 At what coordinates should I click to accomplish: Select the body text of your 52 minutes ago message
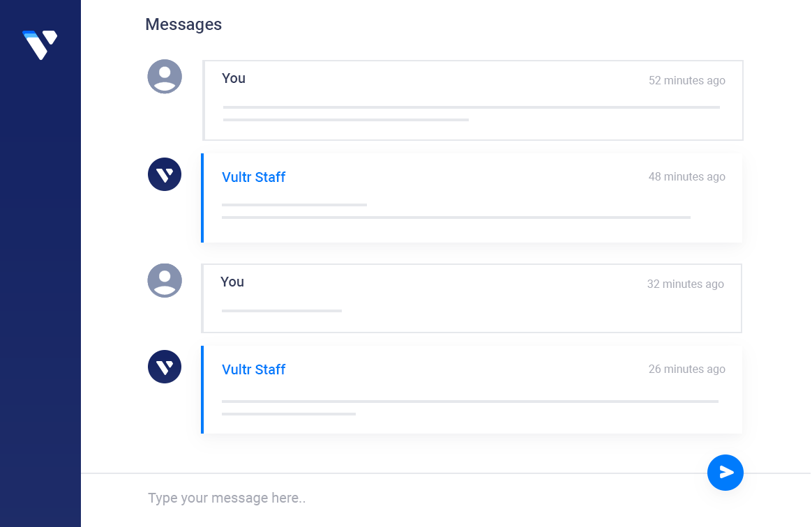coord(471,114)
